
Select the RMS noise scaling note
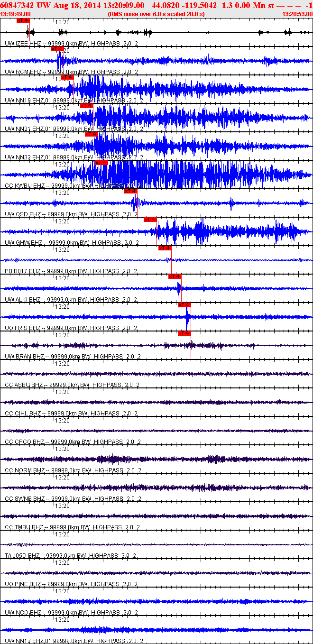(x=156, y=14)
